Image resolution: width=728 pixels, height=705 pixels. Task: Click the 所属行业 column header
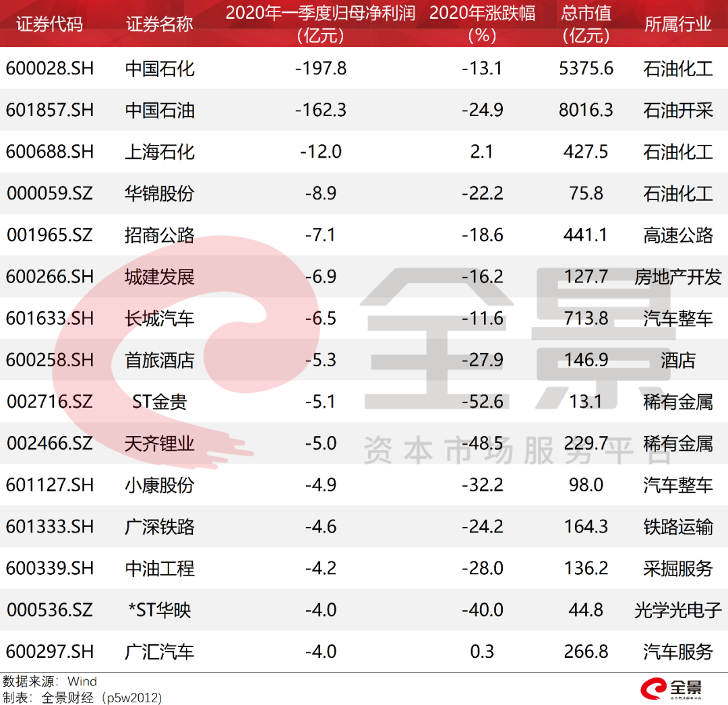click(678, 24)
